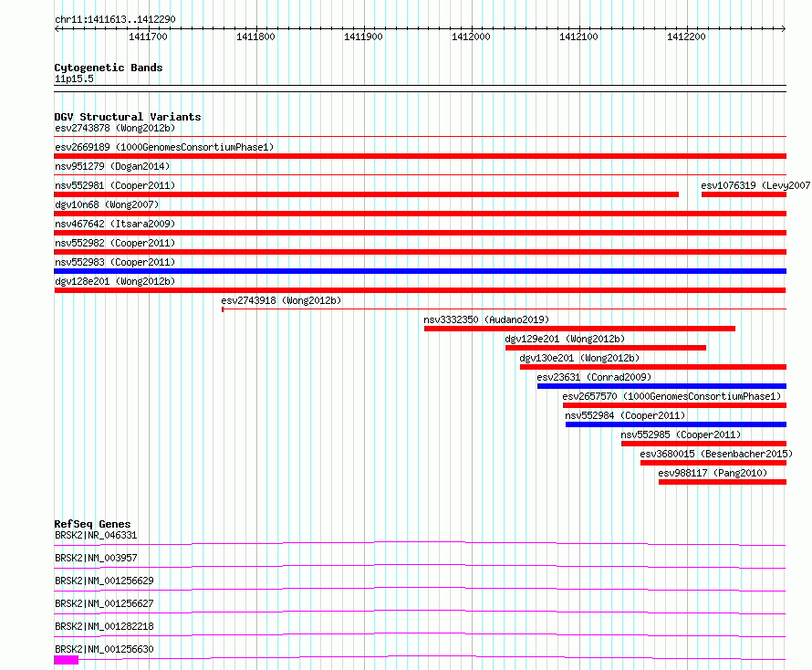This screenshot has height=670, width=812.
Task: Select BRSK2|NM_001282218 transcript label
Action: [x=104, y=626]
